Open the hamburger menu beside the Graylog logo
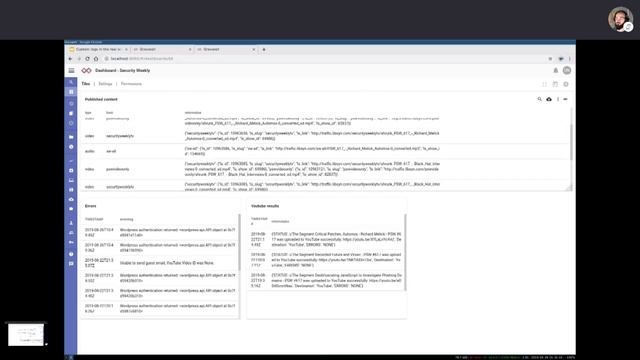This screenshot has width=640, height=360. pyautogui.click(x=71, y=71)
